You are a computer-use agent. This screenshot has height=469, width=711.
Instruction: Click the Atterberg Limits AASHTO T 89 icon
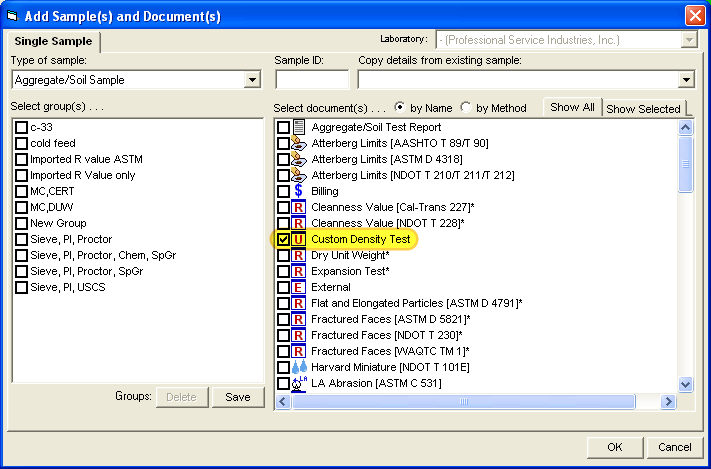[298, 143]
